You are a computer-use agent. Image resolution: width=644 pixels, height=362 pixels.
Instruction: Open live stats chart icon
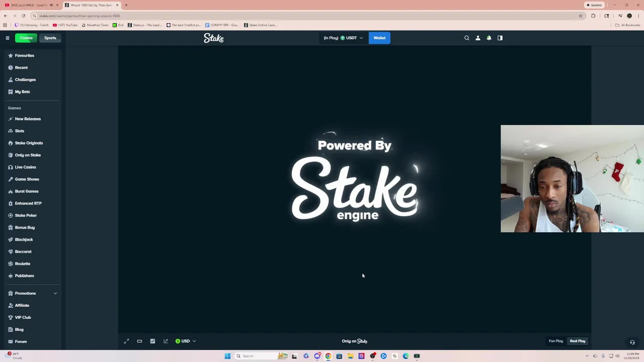coord(153,341)
